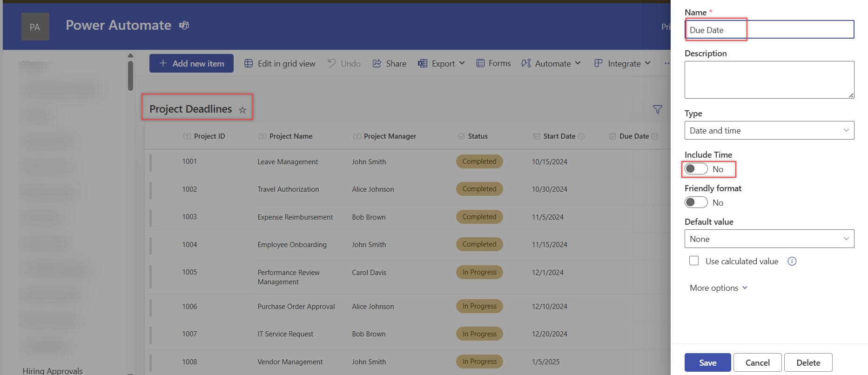Select row handle for project 1001
Image resolution: width=868 pixels, height=375 pixels.
(150, 163)
